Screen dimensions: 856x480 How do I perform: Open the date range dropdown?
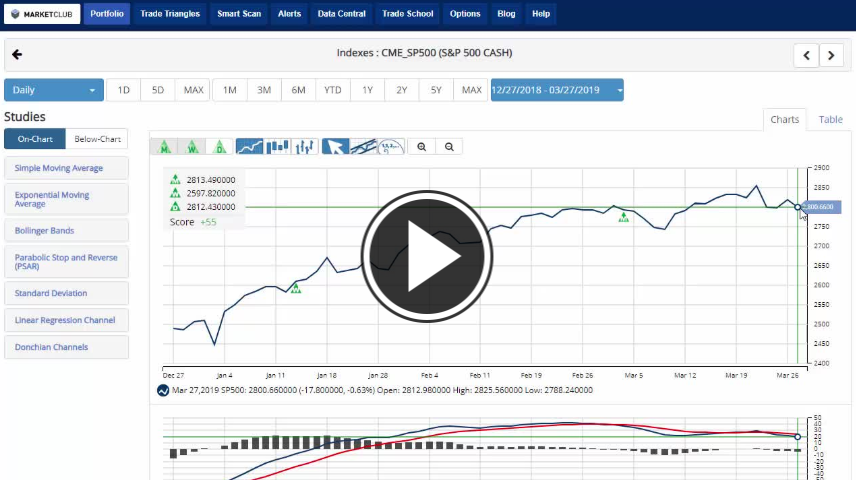557,90
